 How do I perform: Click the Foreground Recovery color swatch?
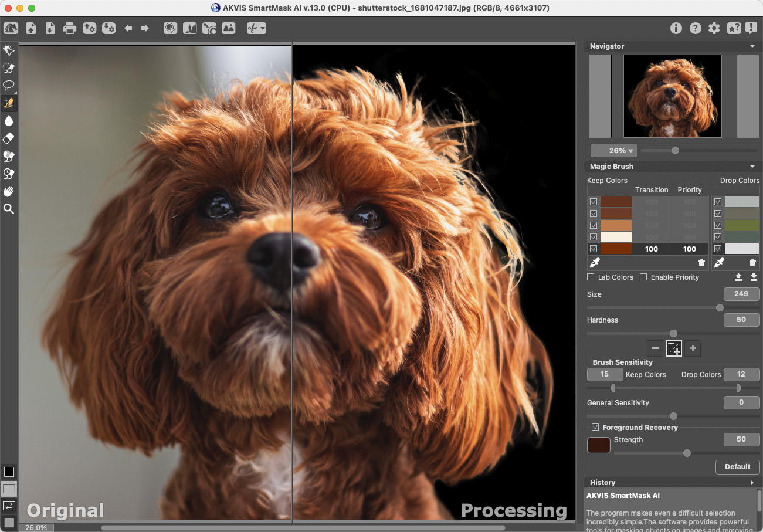click(599, 445)
